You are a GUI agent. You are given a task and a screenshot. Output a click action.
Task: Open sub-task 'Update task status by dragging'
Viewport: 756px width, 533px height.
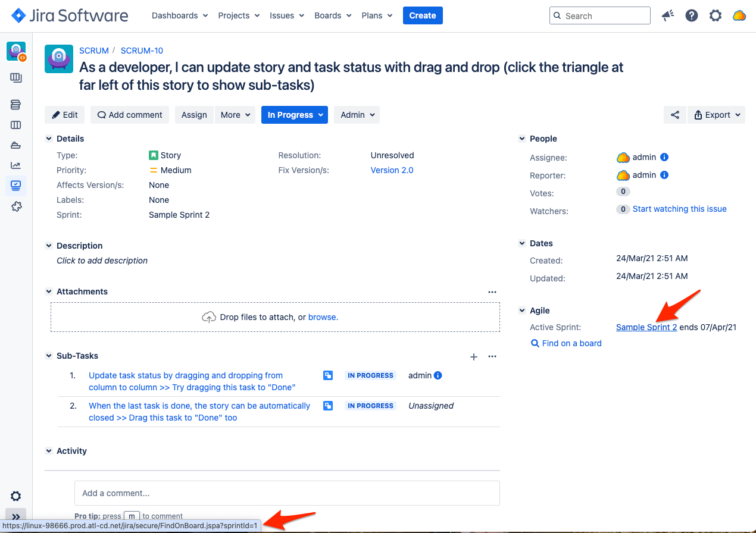point(192,381)
